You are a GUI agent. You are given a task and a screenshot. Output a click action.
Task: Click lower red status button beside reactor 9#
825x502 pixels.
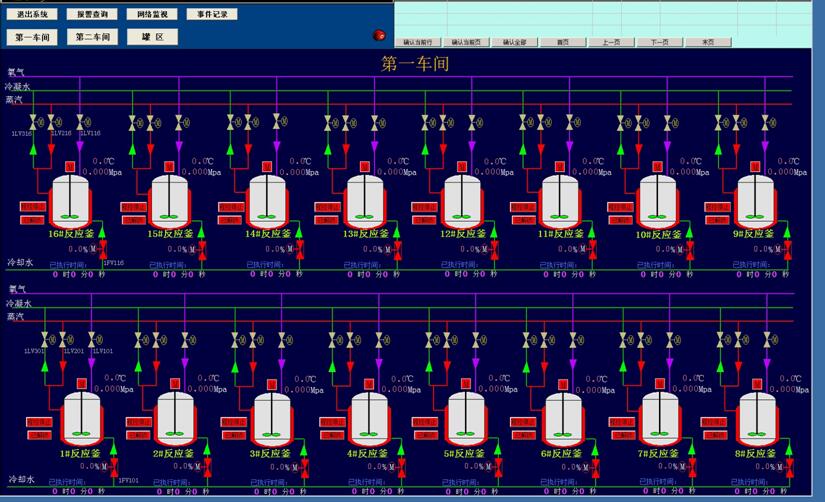717,220
